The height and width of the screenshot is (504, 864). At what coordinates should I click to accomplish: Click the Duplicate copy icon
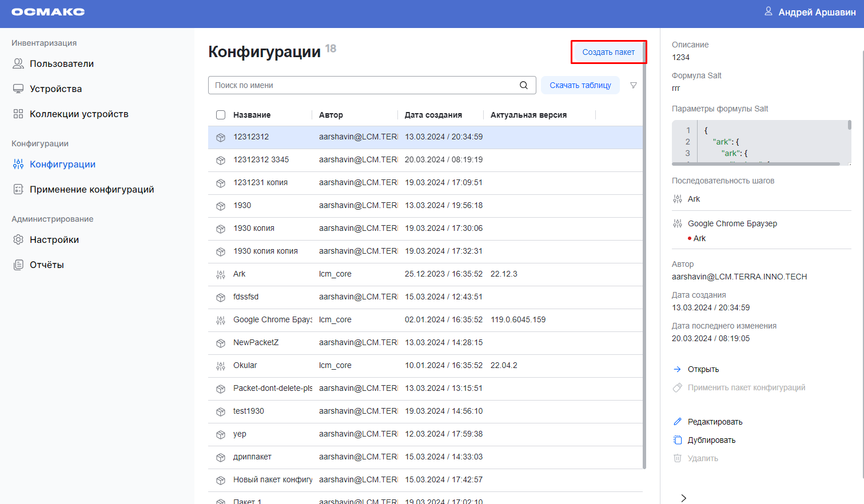[x=678, y=440]
